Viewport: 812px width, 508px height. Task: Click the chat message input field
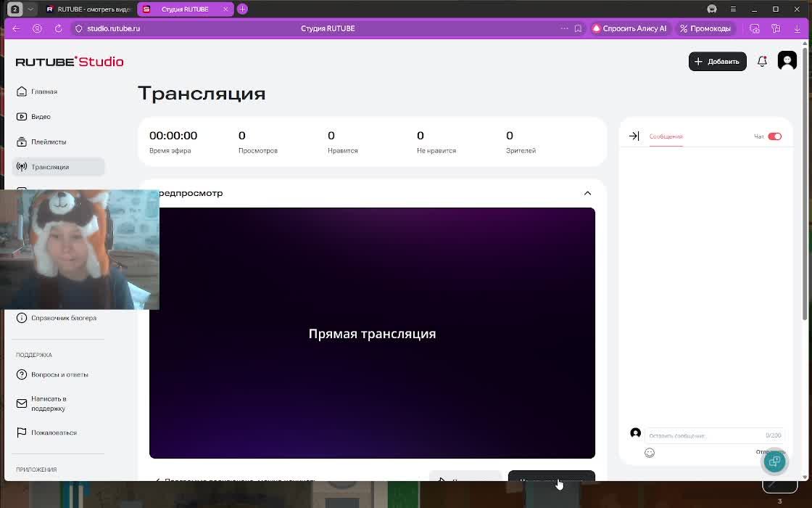tap(714, 435)
